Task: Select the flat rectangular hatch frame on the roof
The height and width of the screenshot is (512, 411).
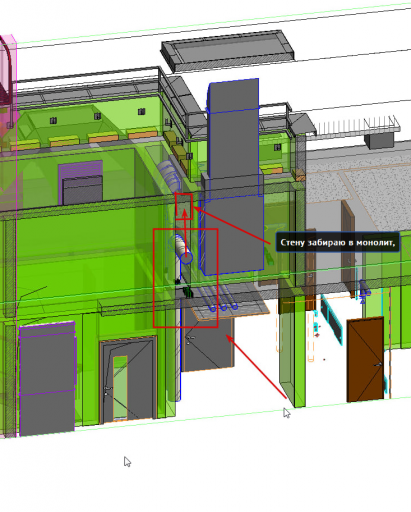Action: coord(227,50)
